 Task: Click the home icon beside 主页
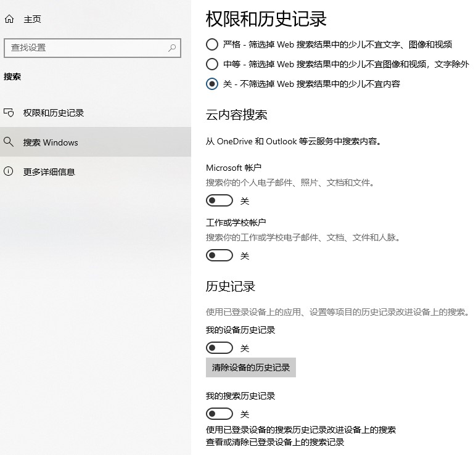click(9, 19)
